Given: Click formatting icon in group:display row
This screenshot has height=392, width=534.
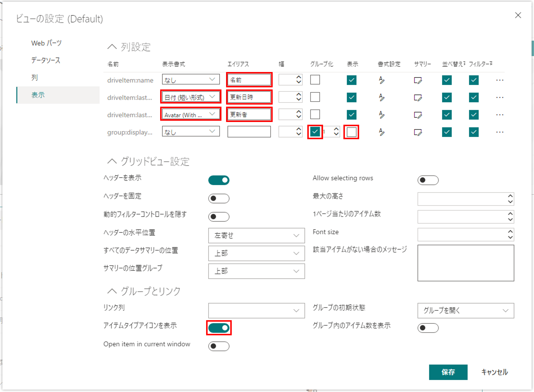Looking at the screenshot, I should coord(381,132).
